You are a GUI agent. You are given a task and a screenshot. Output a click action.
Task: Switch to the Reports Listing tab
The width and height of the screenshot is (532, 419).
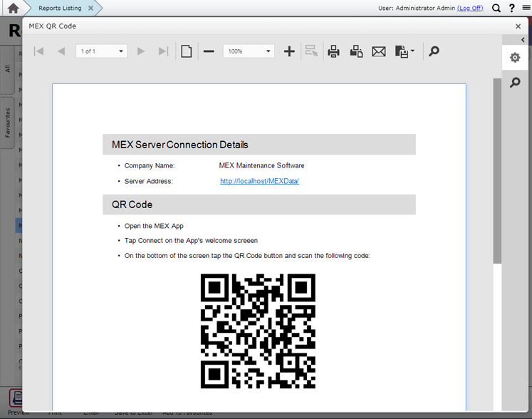[x=60, y=9]
